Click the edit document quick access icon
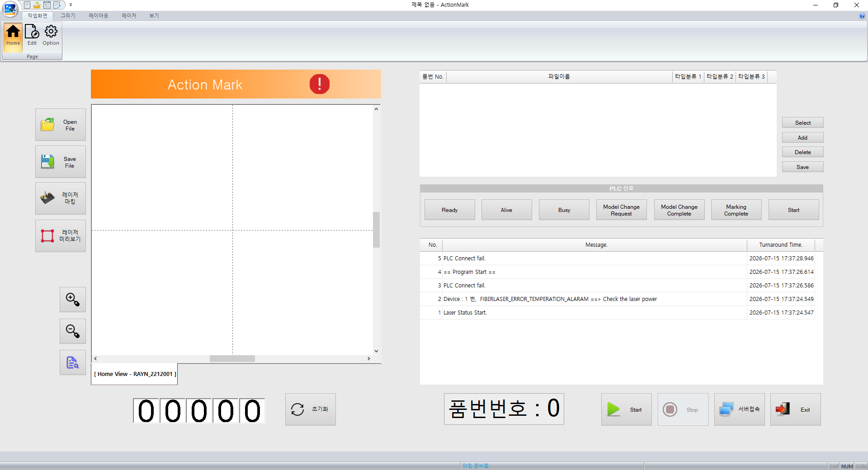 [57, 5]
